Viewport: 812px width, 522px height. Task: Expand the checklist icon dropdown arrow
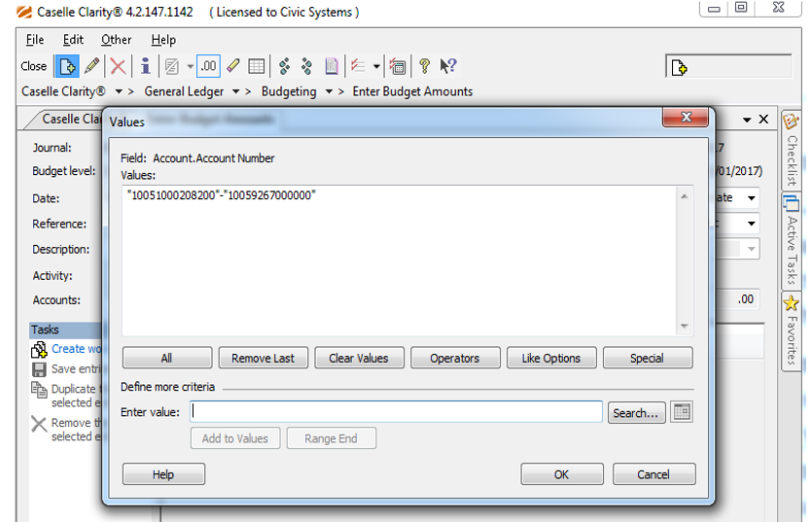pyautogui.click(x=376, y=66)
